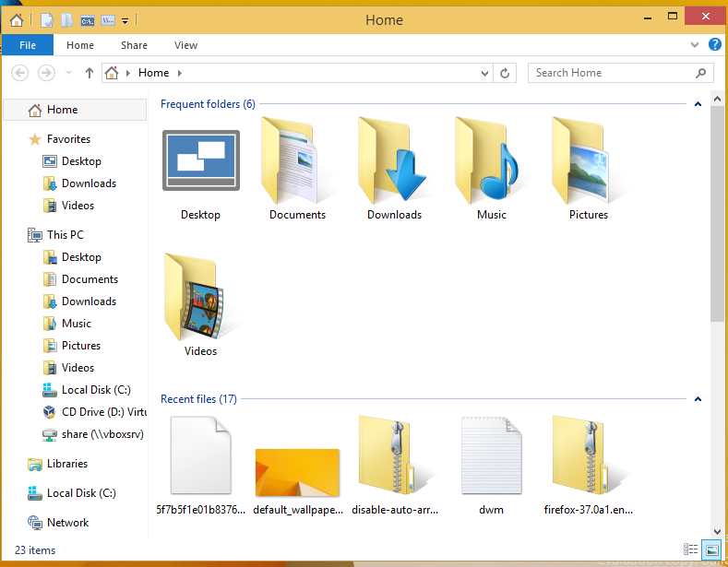Refresh the Home view

(505, 74)
